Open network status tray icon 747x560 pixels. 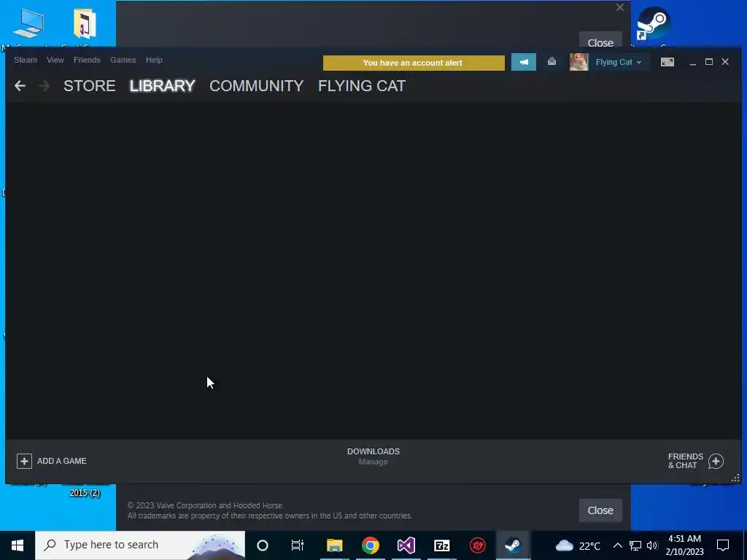(635, 545)
